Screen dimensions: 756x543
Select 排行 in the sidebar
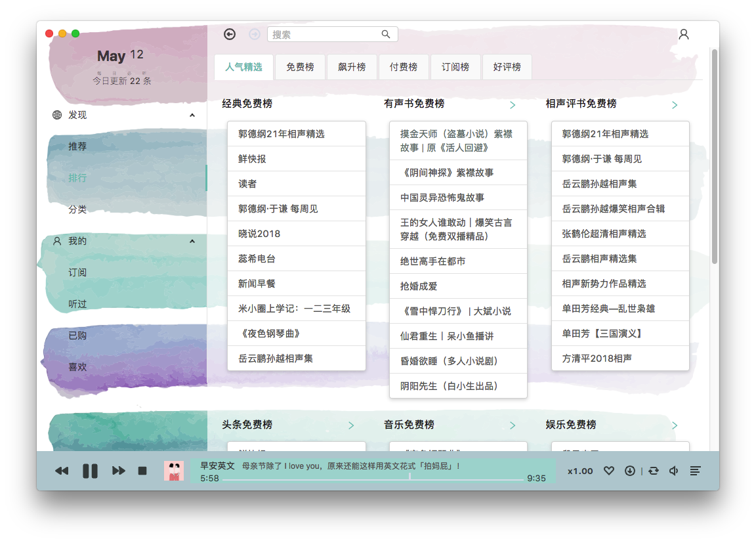coord(77,178)
